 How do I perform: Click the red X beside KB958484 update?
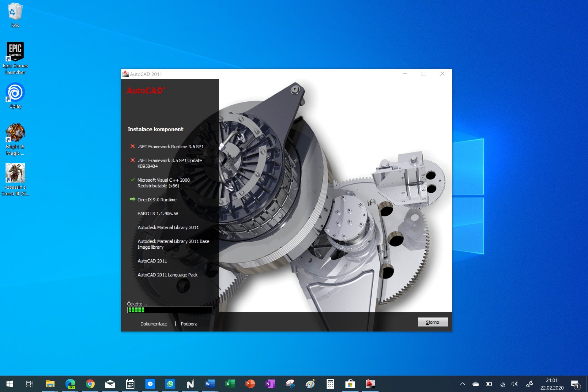click(133, 160)
